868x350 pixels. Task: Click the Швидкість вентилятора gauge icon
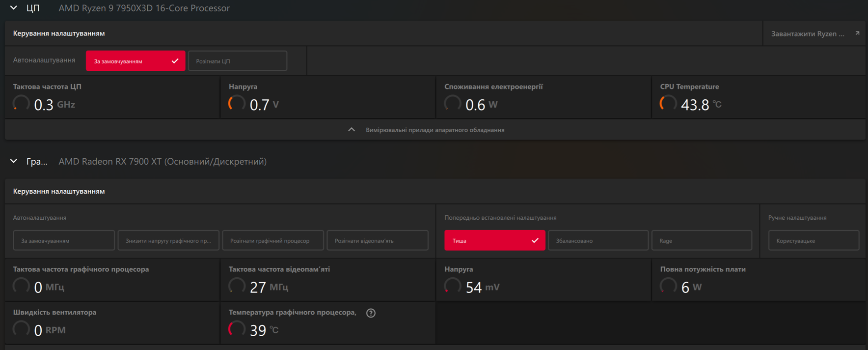click(21, 329)
